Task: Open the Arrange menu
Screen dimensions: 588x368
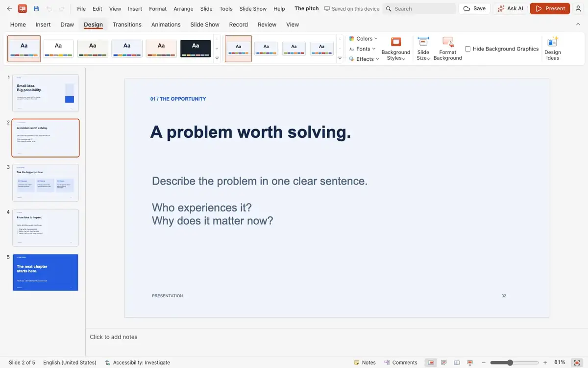Action: click(x=183, y=9)
